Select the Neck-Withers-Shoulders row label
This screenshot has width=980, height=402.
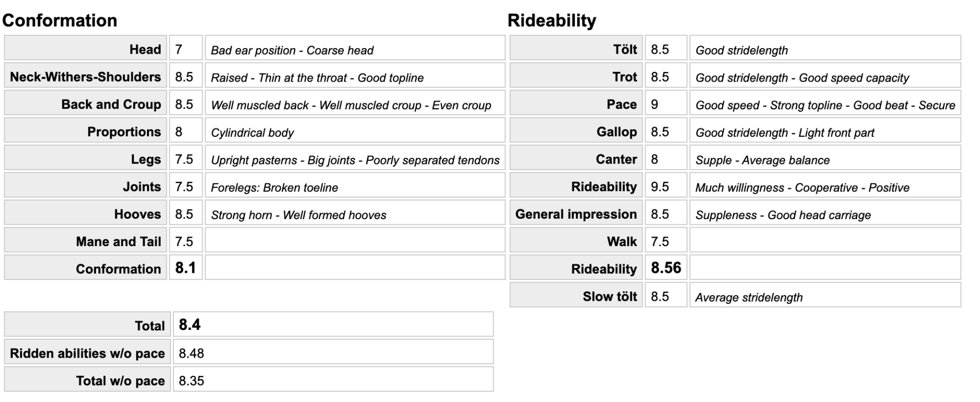pos(85,77)
